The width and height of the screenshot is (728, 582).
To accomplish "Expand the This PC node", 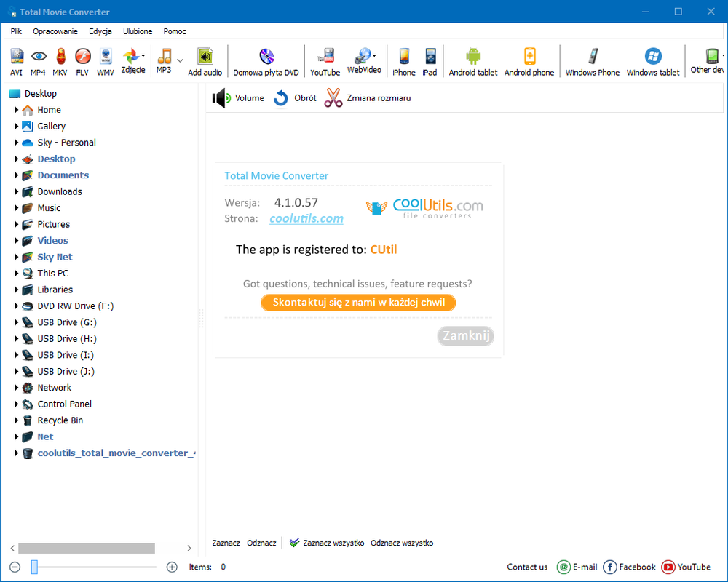I will [x=16, y=273].
